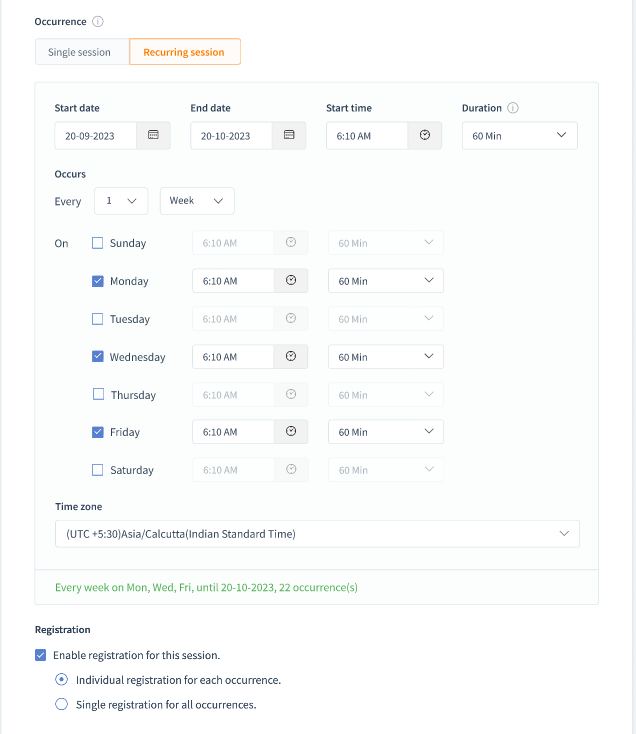
Task: Click the info icon beside Duration
Action: pyautogui.click(x=513, y=108)
